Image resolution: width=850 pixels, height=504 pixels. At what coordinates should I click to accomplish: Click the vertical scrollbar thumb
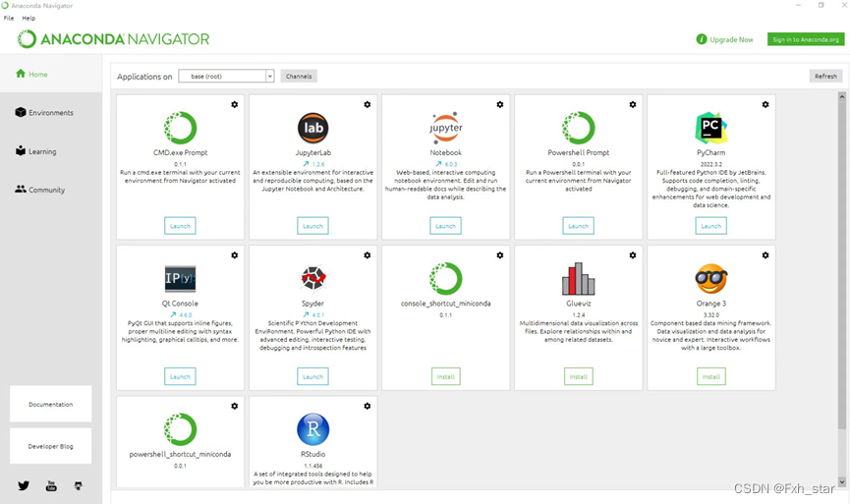842,265
